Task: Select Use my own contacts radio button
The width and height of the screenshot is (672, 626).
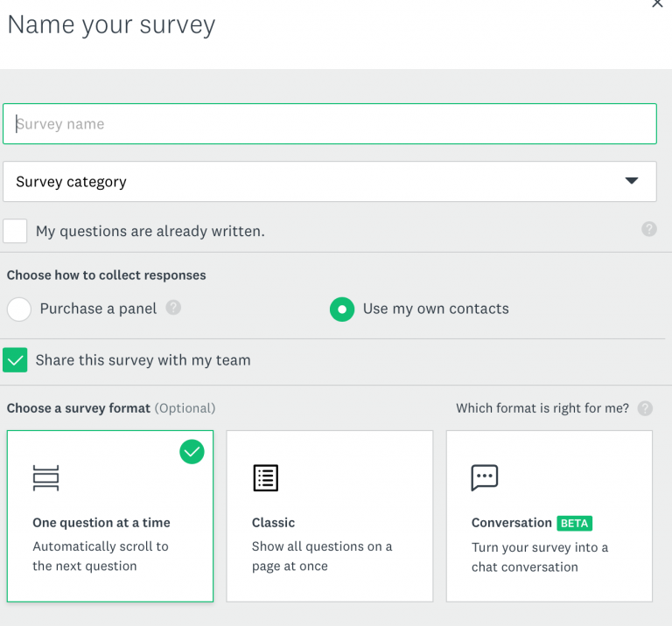Action: (x=342, y=309)
